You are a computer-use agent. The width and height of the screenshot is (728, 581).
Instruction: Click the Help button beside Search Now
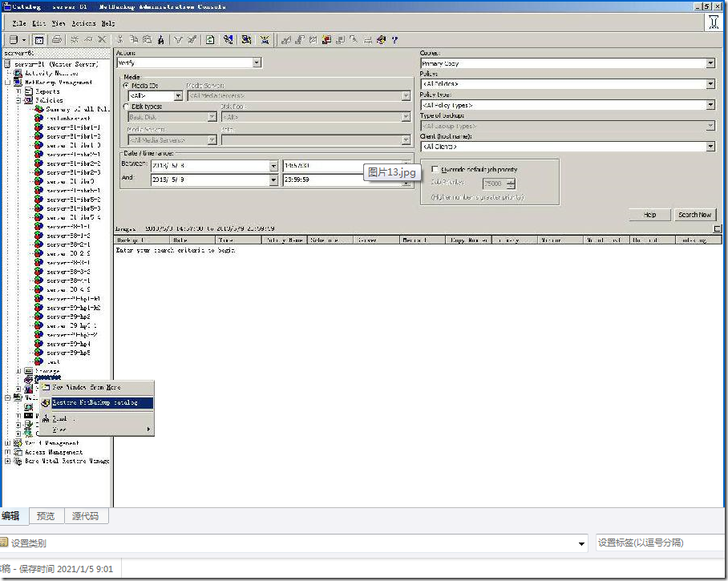(650, 215)
